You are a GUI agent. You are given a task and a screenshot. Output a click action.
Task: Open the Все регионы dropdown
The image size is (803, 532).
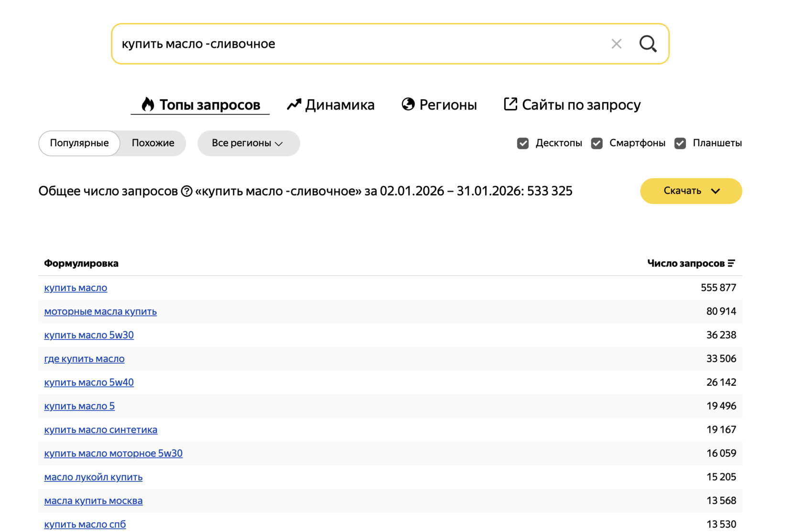(x=248, y=143)
